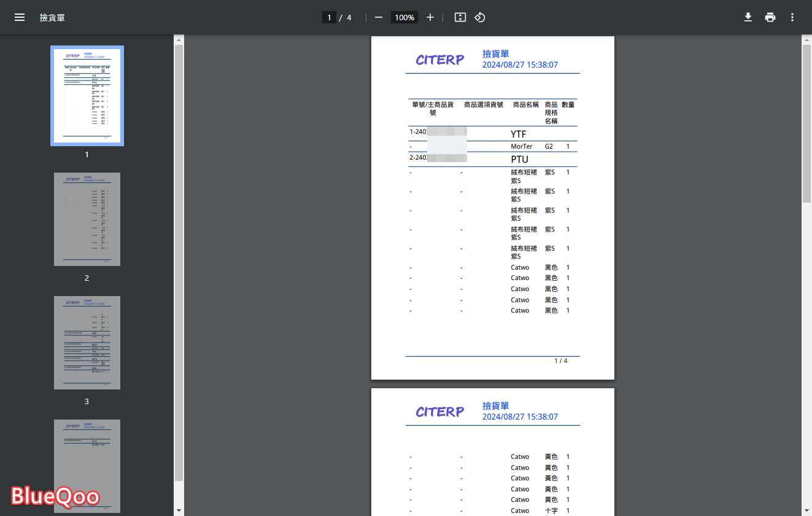Image resolution: width=812 pixels, height=516 pixels.
Task: Click thumbnail panel scroll down arrow
Action: 179,510
